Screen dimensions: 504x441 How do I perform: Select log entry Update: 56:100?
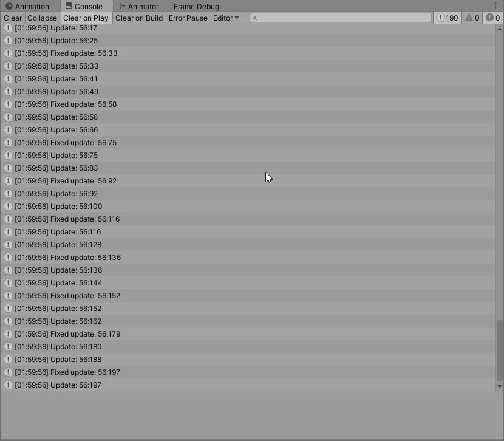pos(248,207)
